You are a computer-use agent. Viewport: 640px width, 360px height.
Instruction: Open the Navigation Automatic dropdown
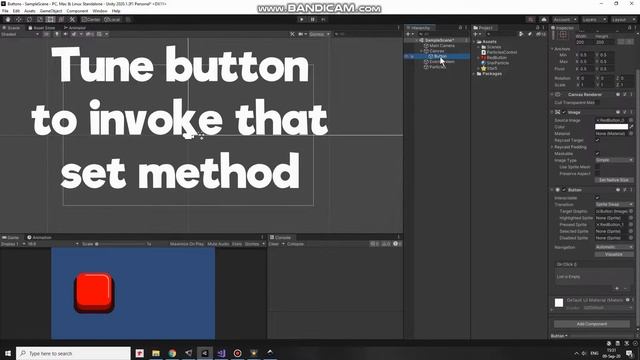tap(614, 247)
